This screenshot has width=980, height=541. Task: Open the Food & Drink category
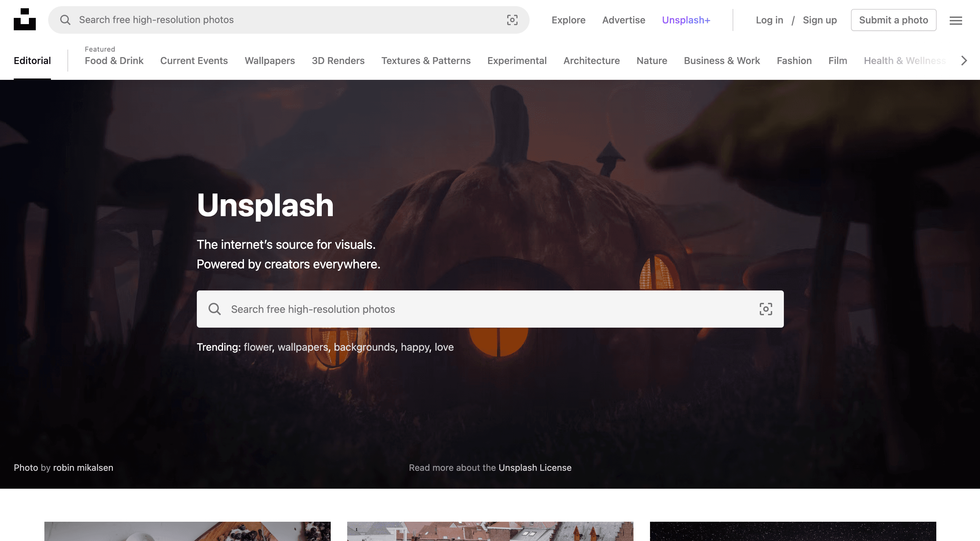tap(114, 61)
